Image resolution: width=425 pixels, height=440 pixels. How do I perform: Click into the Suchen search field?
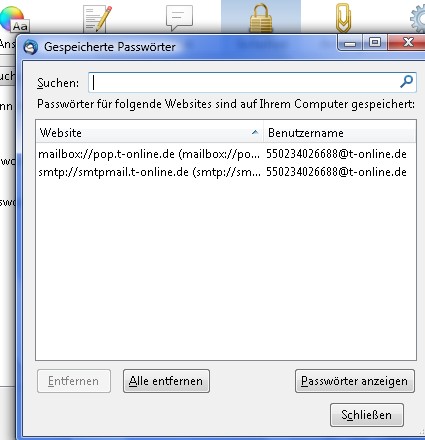[x=252, y=82]
